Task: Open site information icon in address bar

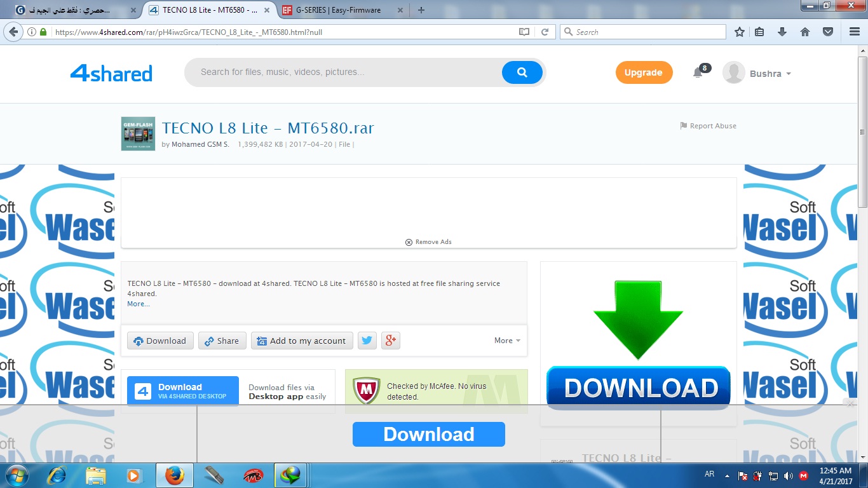Action: 32,32
